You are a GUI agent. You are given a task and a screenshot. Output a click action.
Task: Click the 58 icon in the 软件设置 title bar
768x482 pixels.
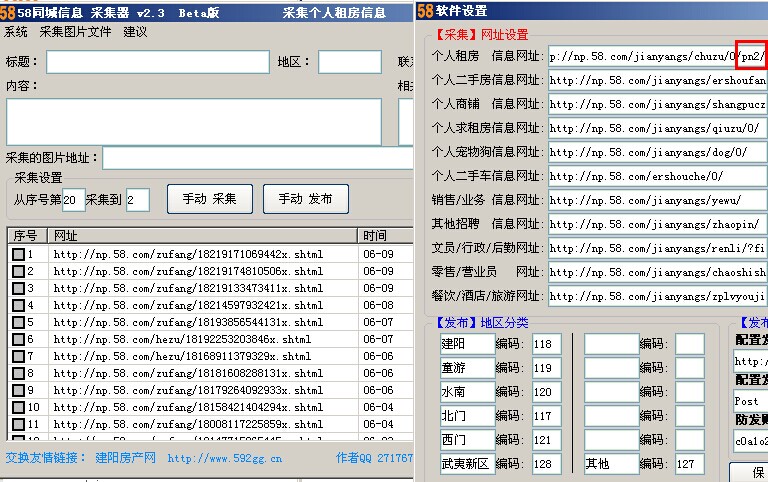click(x=426, y=11)
